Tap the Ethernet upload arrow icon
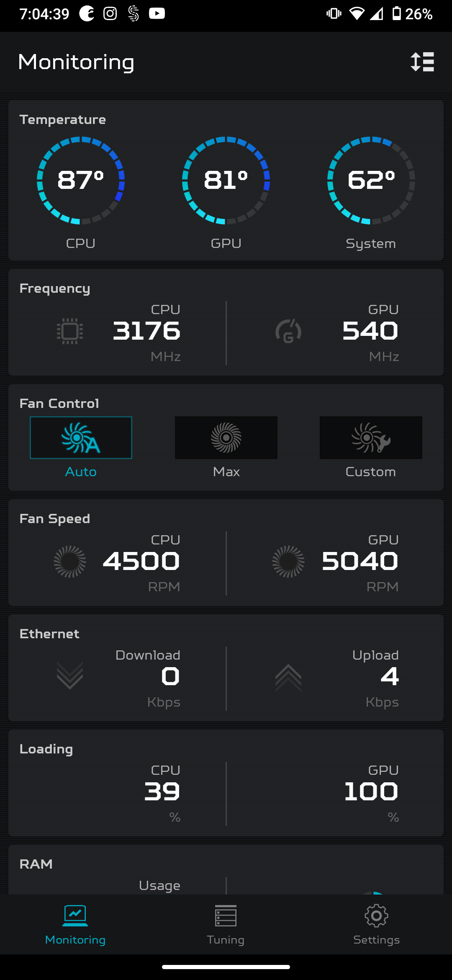The image size is (452, 980). click(288, 677)
